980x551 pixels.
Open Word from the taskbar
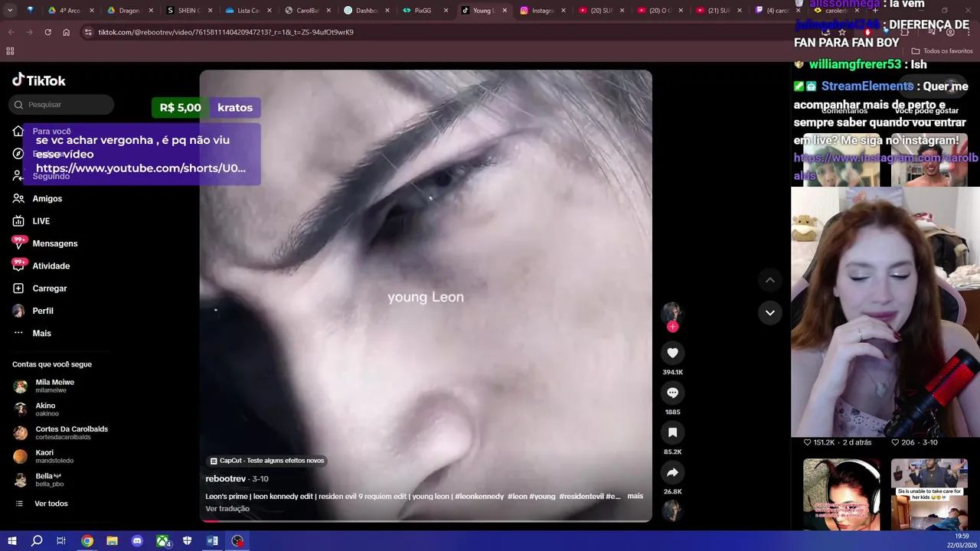pos(212,541)
